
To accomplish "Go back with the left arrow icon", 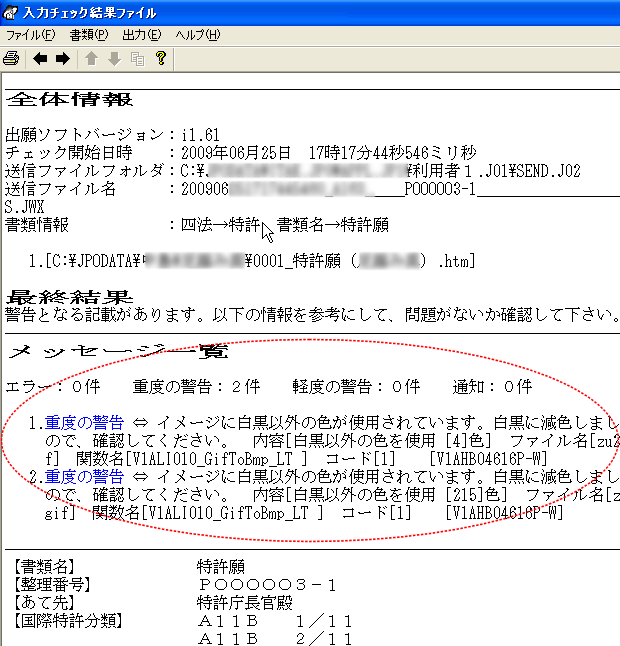I will [x=40, y=59].
